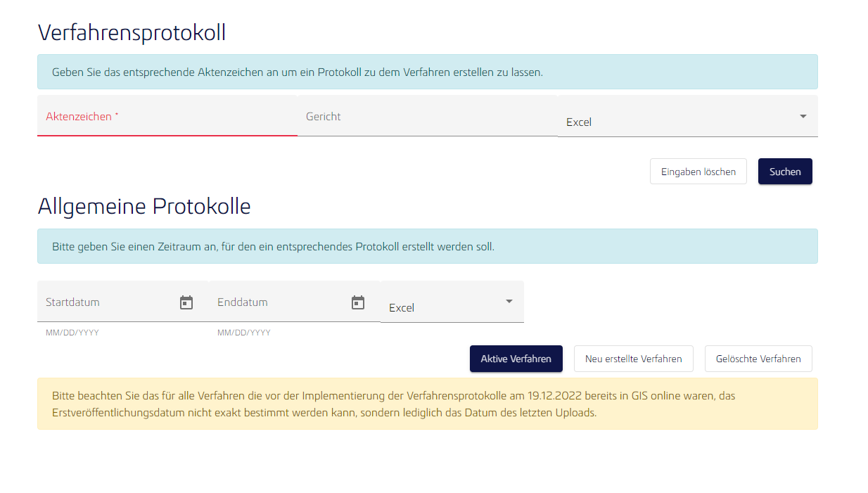
Task: Click the yellow Erstveröffentlichungsdatum notice banner
Action: click(x=428, y=404)
